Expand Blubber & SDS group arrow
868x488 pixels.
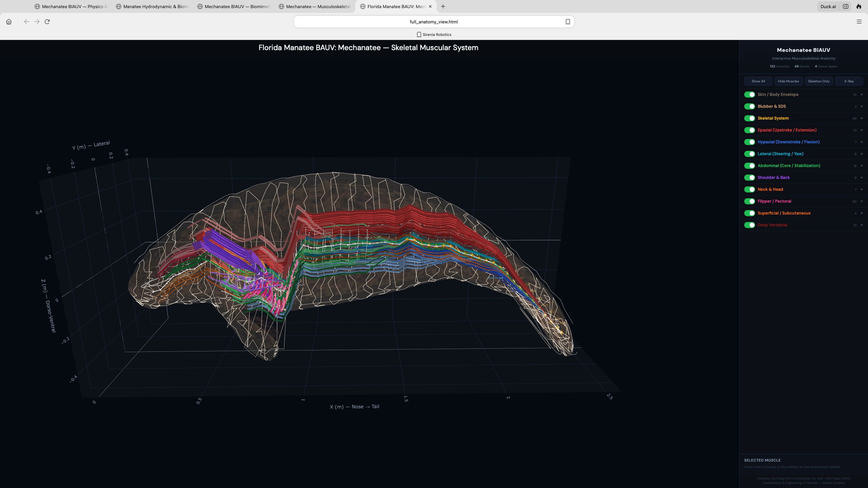click(x=862, y=106)
